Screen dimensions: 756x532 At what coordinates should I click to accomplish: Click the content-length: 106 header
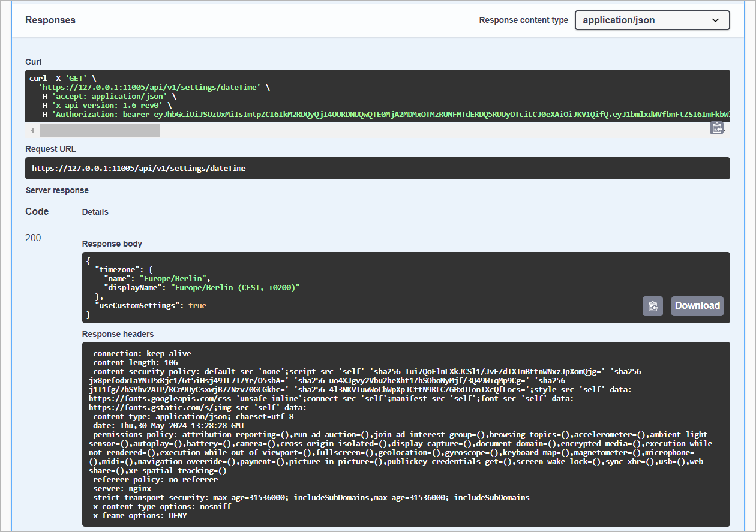point(136,363)
